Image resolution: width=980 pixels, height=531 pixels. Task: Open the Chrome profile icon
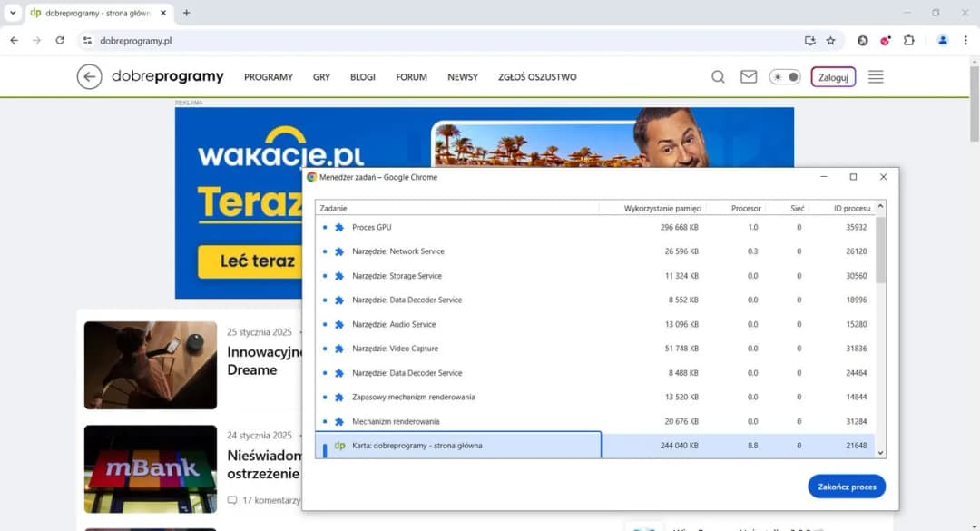(942, 41)
